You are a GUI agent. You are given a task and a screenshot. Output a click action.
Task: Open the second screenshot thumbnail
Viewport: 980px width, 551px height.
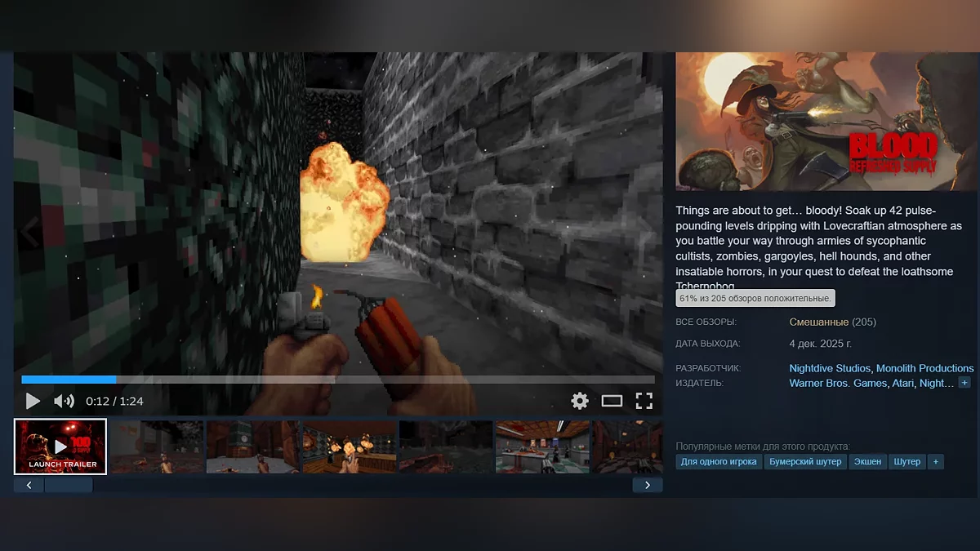click(157, 447)
